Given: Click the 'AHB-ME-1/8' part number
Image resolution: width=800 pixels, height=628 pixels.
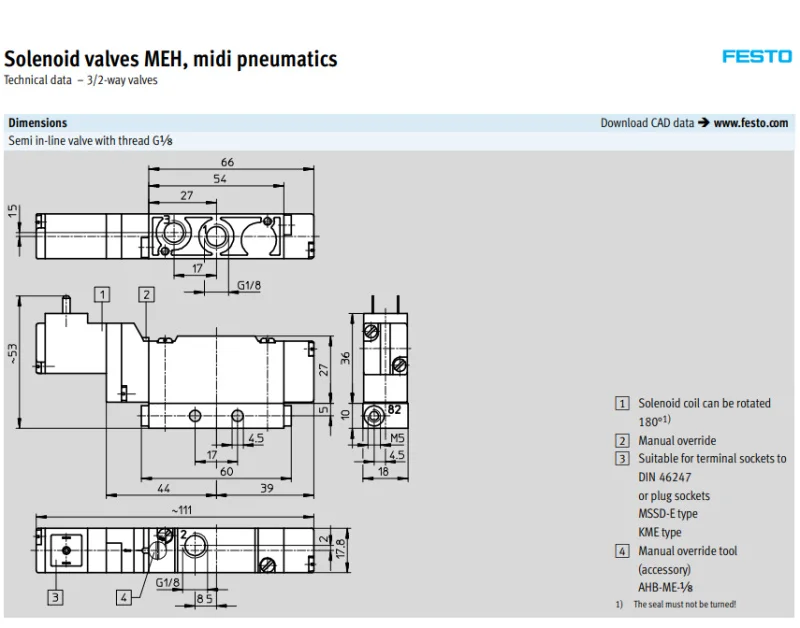Looking at the screenshot, I should (665, 588).
